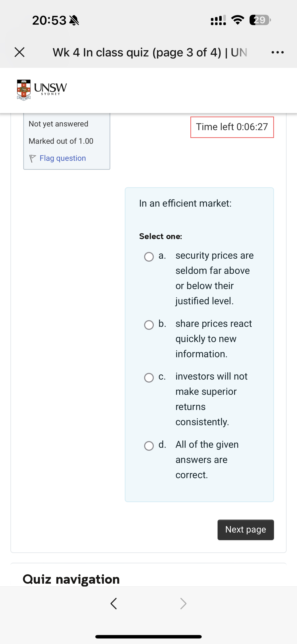Tap the forward navigation chevron
This screenshot has height=644, width=297.
click(x=183, y=603)
